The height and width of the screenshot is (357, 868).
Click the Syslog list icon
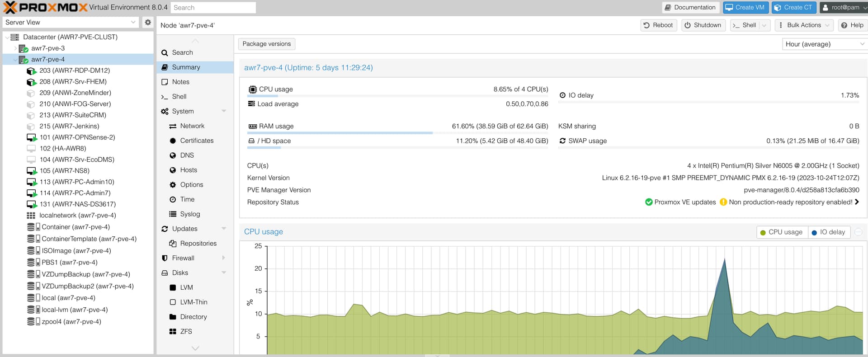(x=173, y=214)
